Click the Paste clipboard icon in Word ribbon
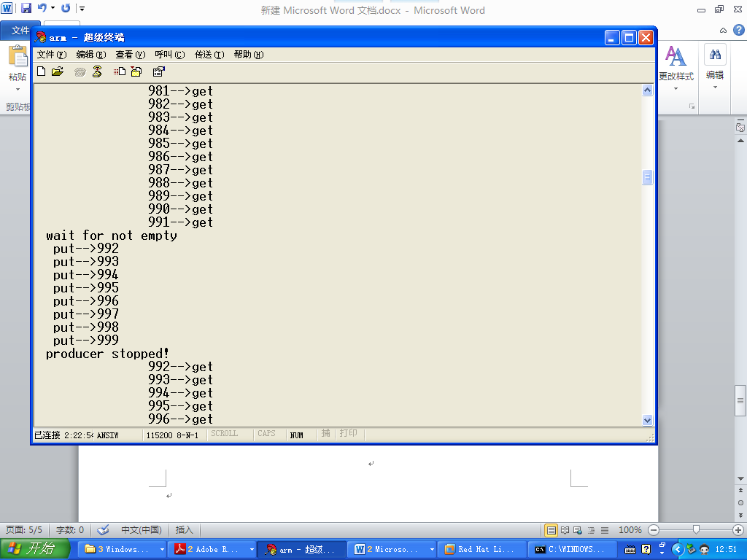This screenshot has height=560, width=747. tap(18, 57)
